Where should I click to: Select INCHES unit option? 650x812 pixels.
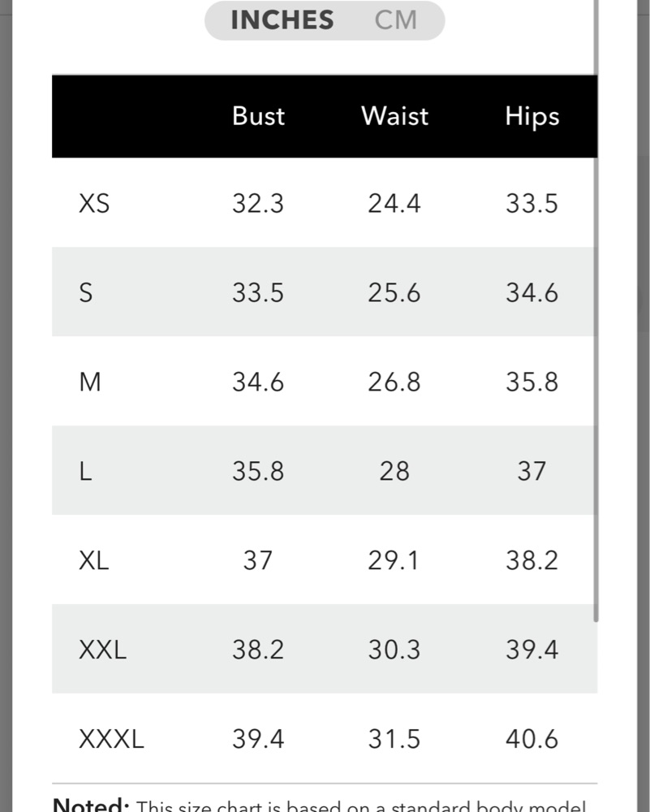tap(282, 20)
